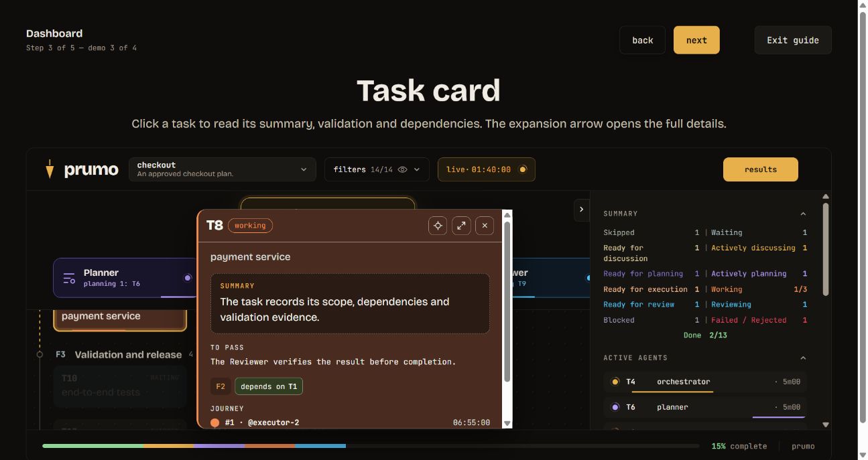Click the locate crosshair icon on T8 card
The height and width of the screenshot is (460, 868).
coord(438,226)
